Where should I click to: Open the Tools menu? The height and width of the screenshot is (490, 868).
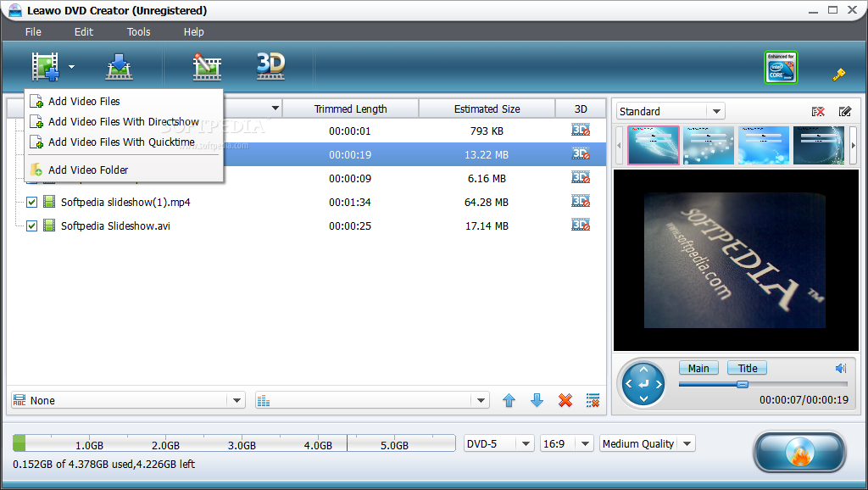coord(138,32)
